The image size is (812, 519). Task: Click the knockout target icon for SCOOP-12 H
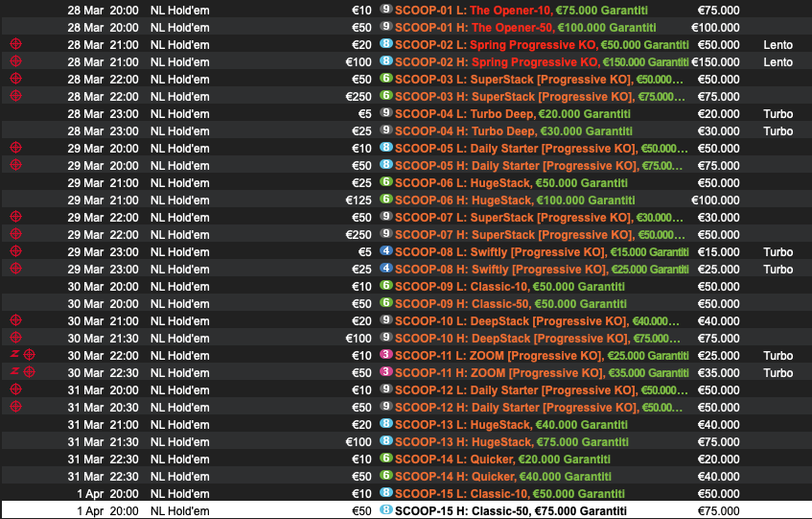[16, 406]
